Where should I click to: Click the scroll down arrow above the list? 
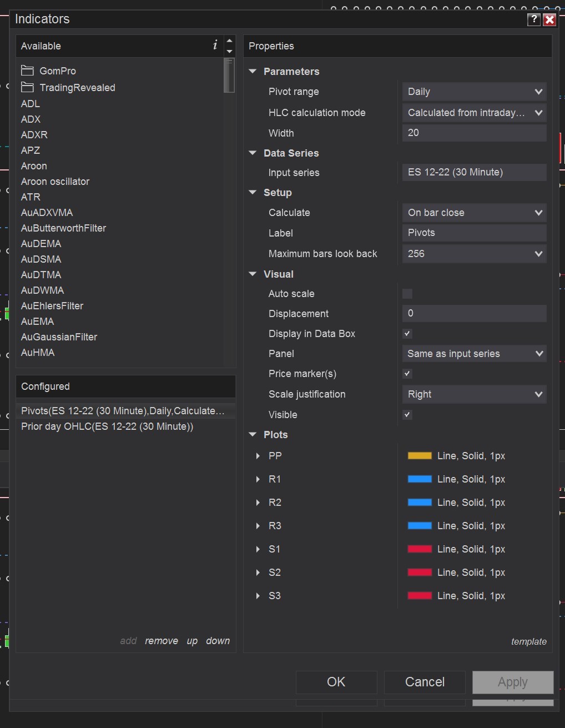[x=230, y=52]
